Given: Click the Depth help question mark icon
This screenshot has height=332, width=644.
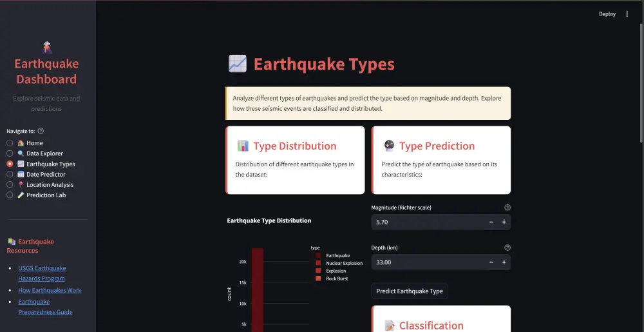Looking at the screenshot, I should click(507, 248).
